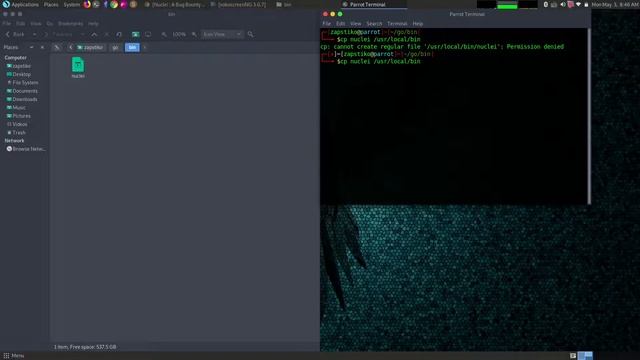Open back history dropdown arrow
This screenshot has height=360, width=640.
(34, 35)
